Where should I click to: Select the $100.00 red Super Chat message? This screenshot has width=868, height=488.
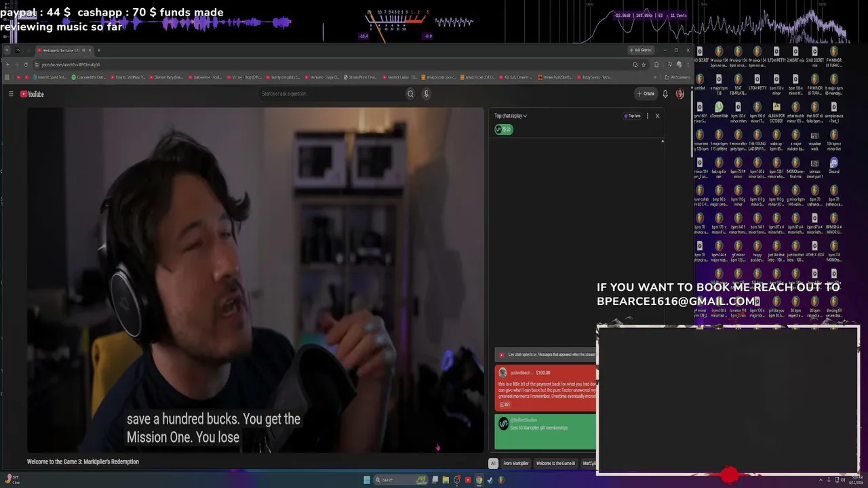click(x=546, y=388)
